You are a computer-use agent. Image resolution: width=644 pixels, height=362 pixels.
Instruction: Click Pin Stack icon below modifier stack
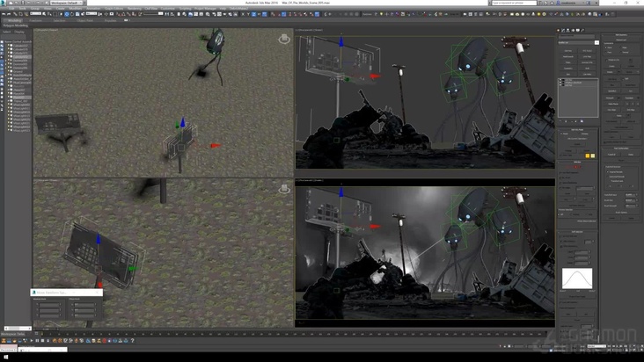560,121
